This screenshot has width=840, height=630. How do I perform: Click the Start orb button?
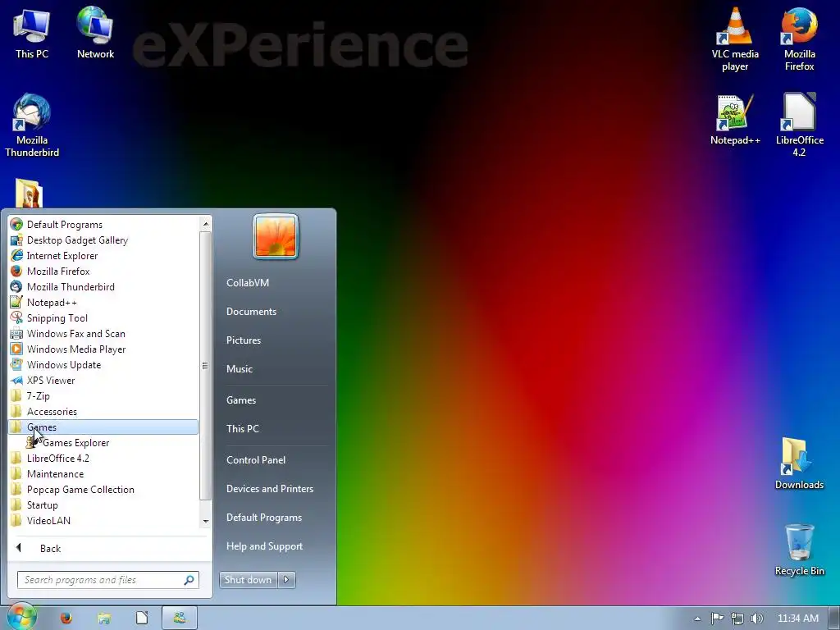[x=21, y=617]
